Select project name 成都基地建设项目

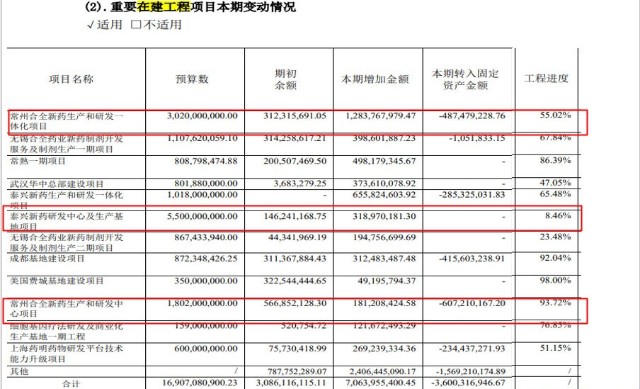point(47,259)
